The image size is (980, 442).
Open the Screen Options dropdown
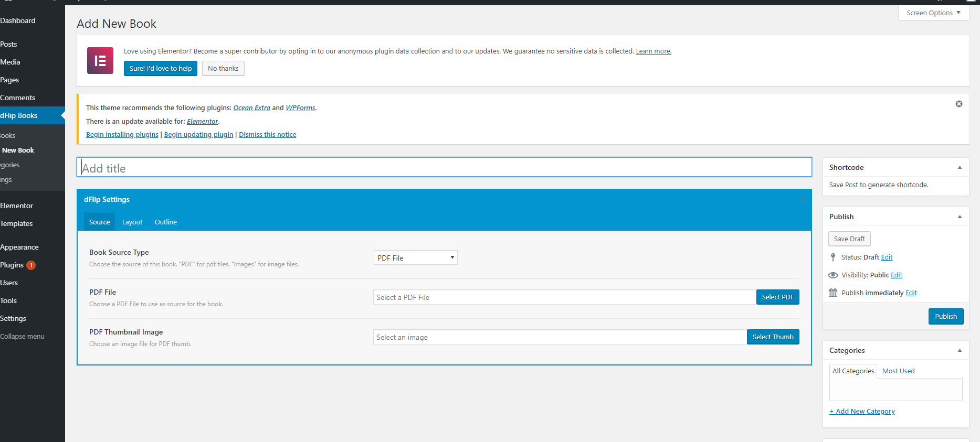933,13
